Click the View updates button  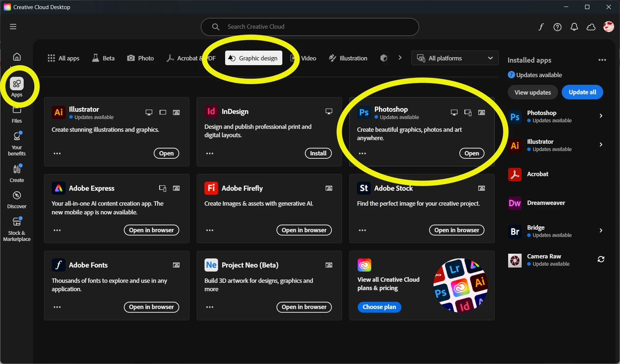tap(533, 92)
